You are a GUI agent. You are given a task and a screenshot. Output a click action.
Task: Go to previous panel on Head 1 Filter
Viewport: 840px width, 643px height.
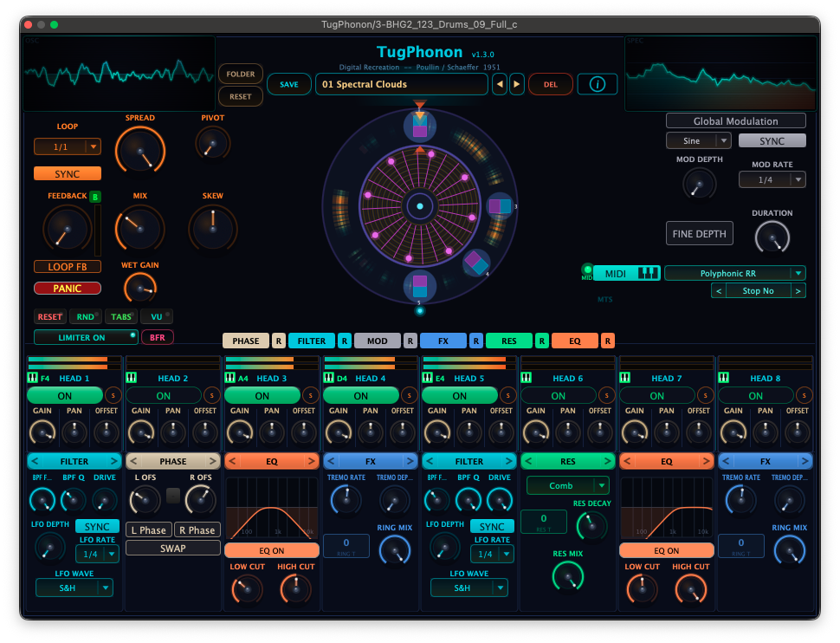click(x=35, y=461)
